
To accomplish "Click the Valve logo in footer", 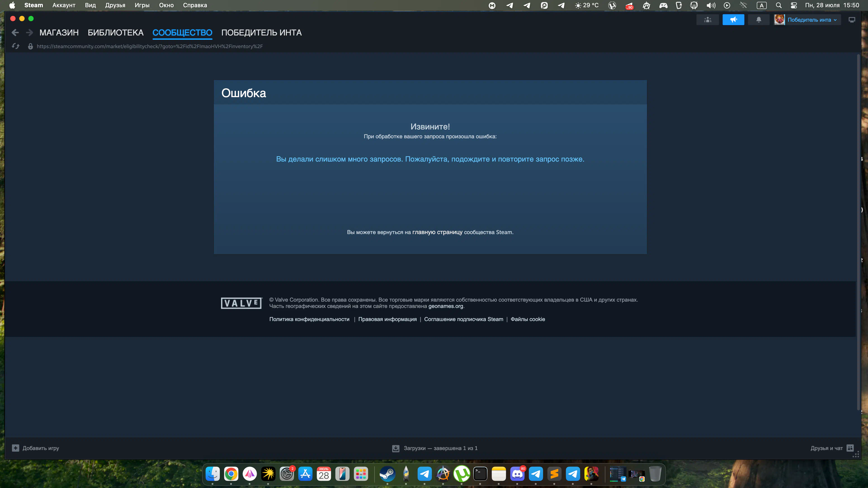I will [241, 303].
